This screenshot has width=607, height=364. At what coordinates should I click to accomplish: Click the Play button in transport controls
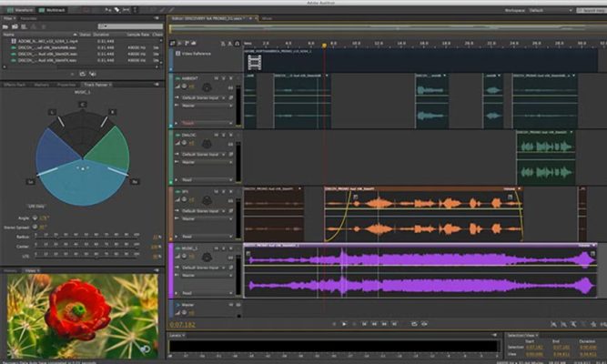(x=344, y=324)
